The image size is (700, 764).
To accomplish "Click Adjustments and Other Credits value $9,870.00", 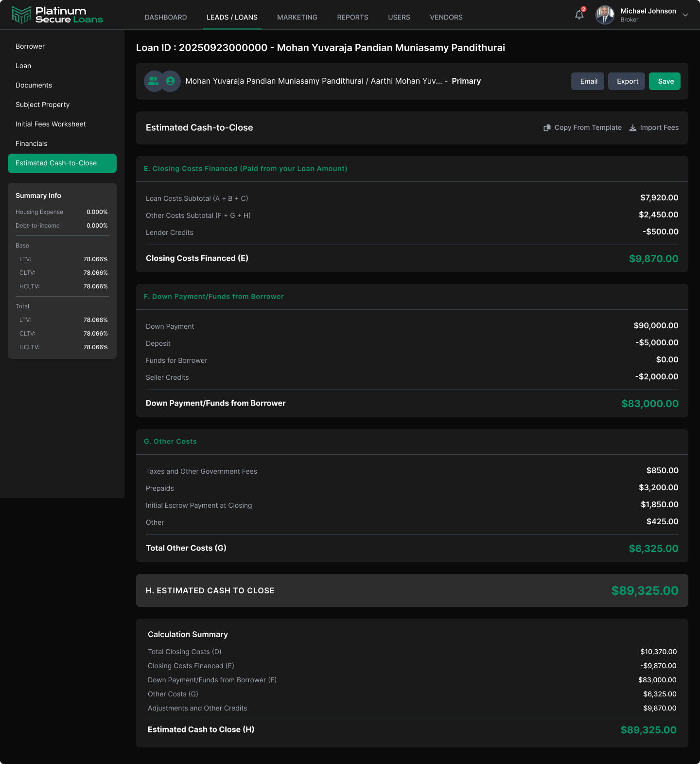I will pyautogui.click(x=660, y=708).
